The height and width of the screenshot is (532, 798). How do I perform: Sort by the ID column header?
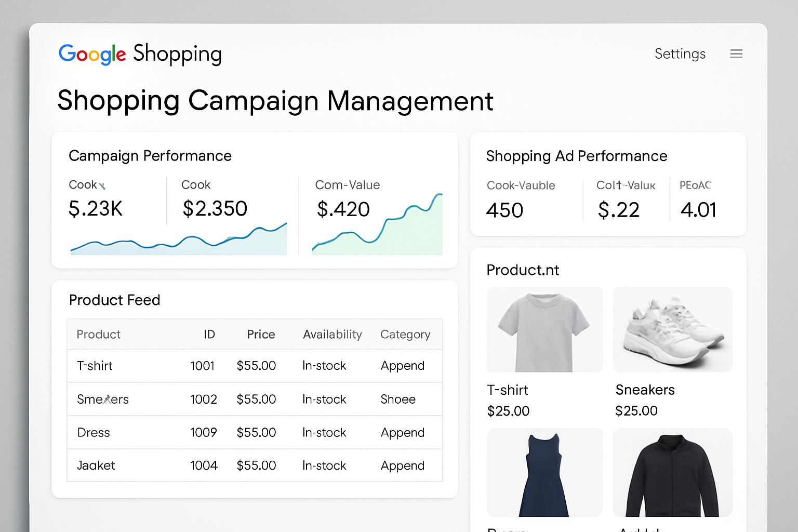[x=209, y=335]
